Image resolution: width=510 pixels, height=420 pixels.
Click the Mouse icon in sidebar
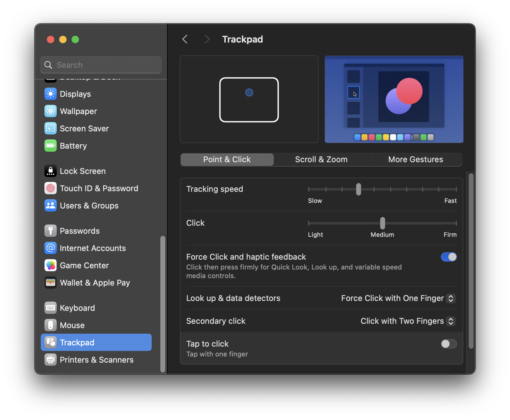pos(51,325)
